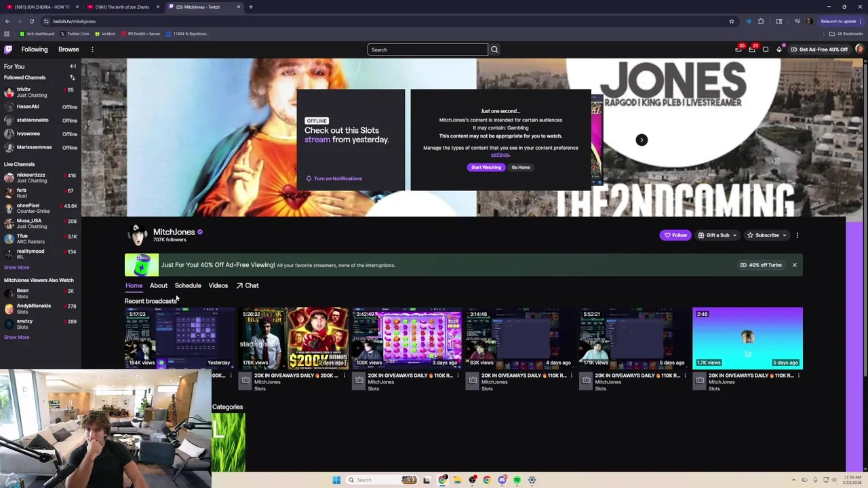This screenshot has height=488, width=868.
Task: Turn on notifications for MitchJones
Action: tap(334, 178)
